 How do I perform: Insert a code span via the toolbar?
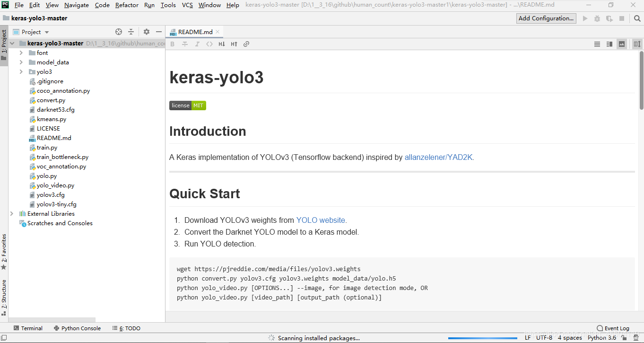tap(209, 44)
